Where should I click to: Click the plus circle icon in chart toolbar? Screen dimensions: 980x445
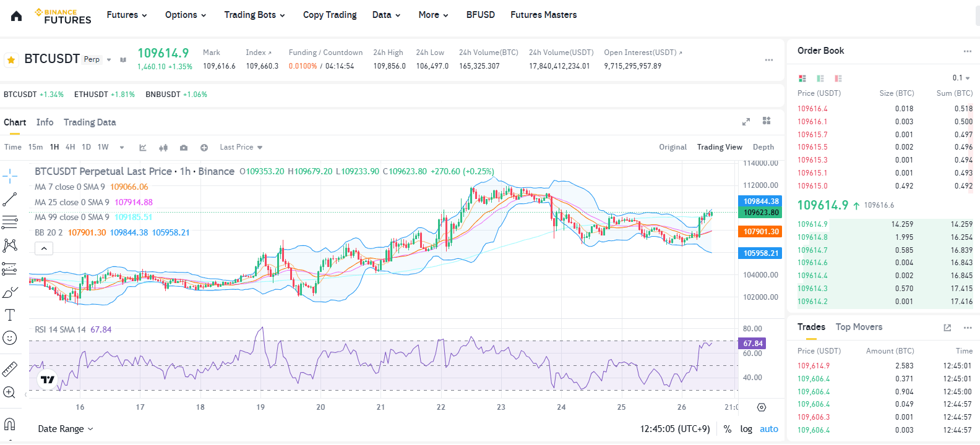pyautogui.click(x=204, y=148)
